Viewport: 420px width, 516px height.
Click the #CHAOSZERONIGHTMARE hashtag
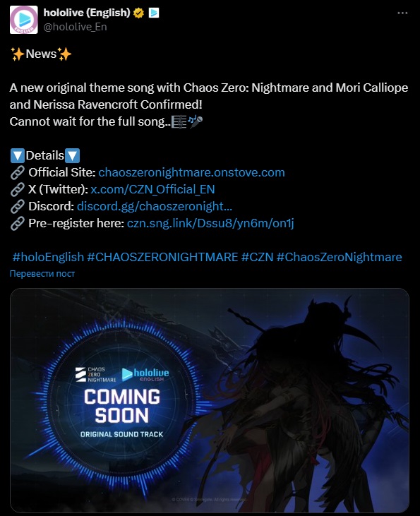pos(162,257)
